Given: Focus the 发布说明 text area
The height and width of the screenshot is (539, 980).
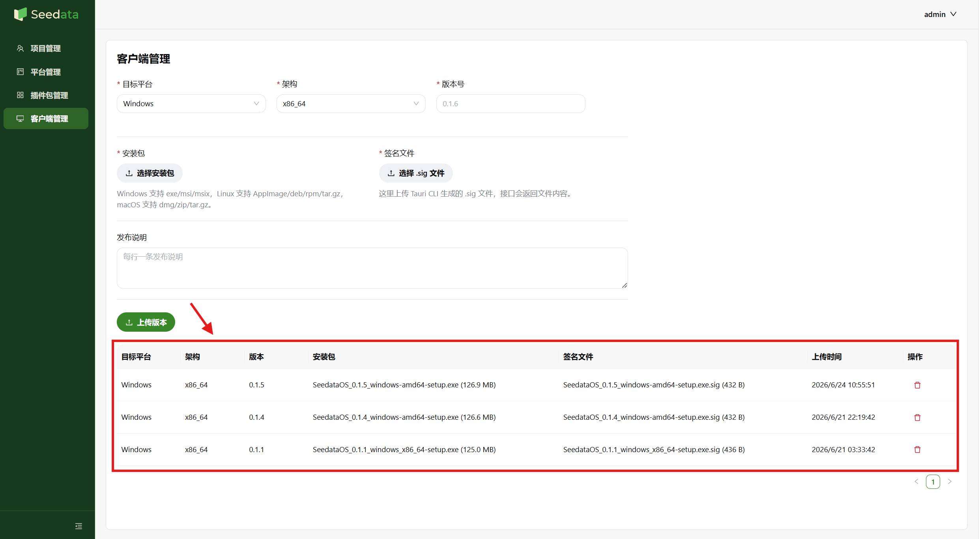Looking at the screenshot, I should click(372, 268).
